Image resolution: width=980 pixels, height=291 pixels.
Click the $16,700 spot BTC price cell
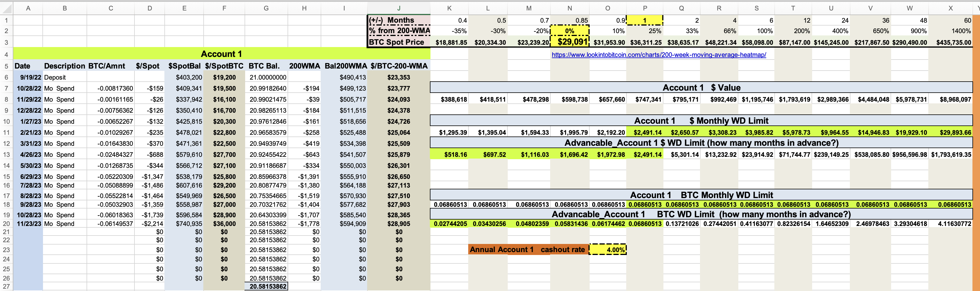click(x=224, y=110)
